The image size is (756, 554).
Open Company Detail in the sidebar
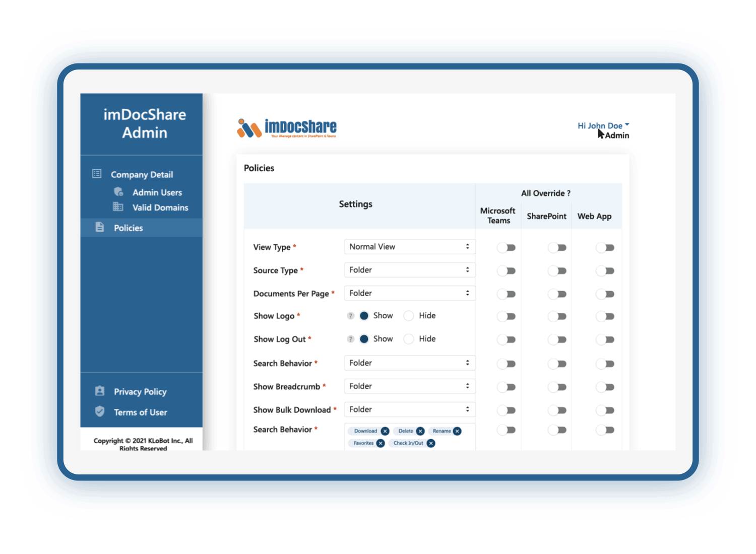[x=142, y=174]
